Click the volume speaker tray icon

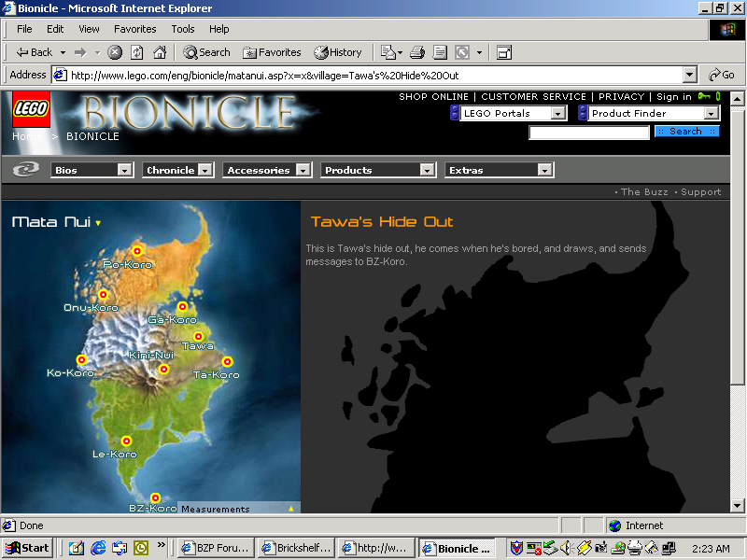[566, 548]
